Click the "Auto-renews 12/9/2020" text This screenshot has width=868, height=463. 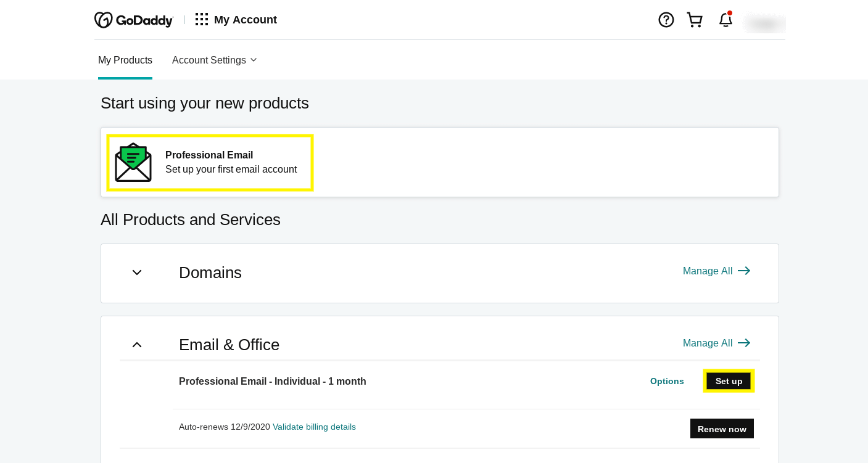[x=225, y=427]
